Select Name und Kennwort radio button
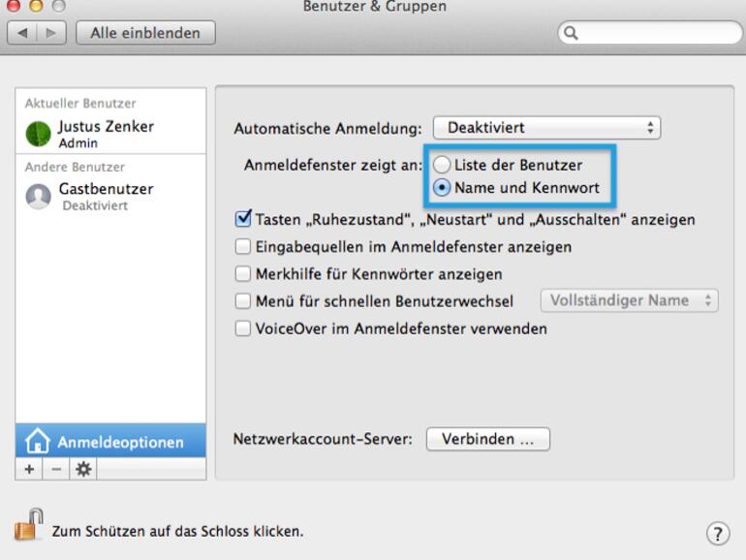Screen dimensions: 746x560 [x=442, y=188]
